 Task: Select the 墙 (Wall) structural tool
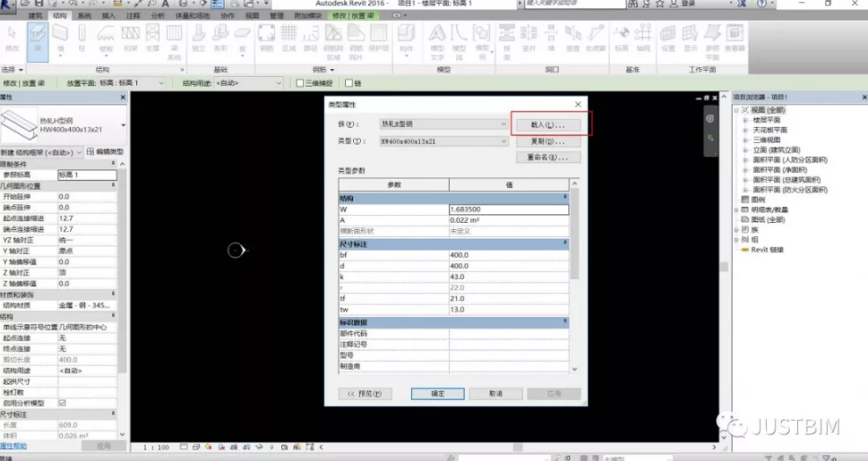(60, 38)
